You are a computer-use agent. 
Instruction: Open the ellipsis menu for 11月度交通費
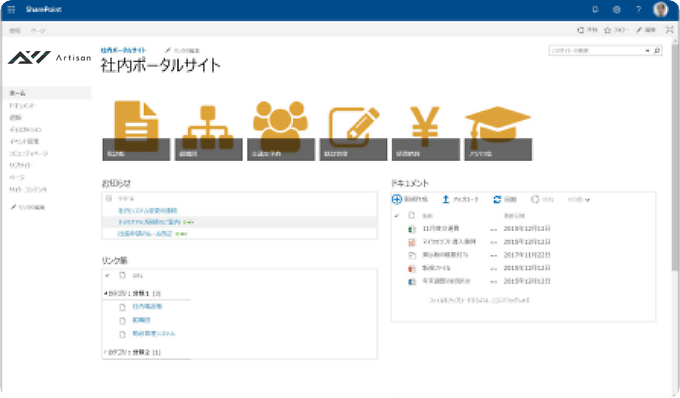[494, 229]
